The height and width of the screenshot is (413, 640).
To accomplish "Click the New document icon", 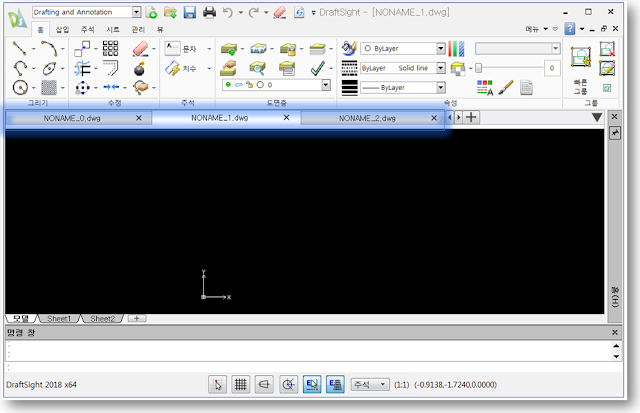I will [x=151, y=12].
